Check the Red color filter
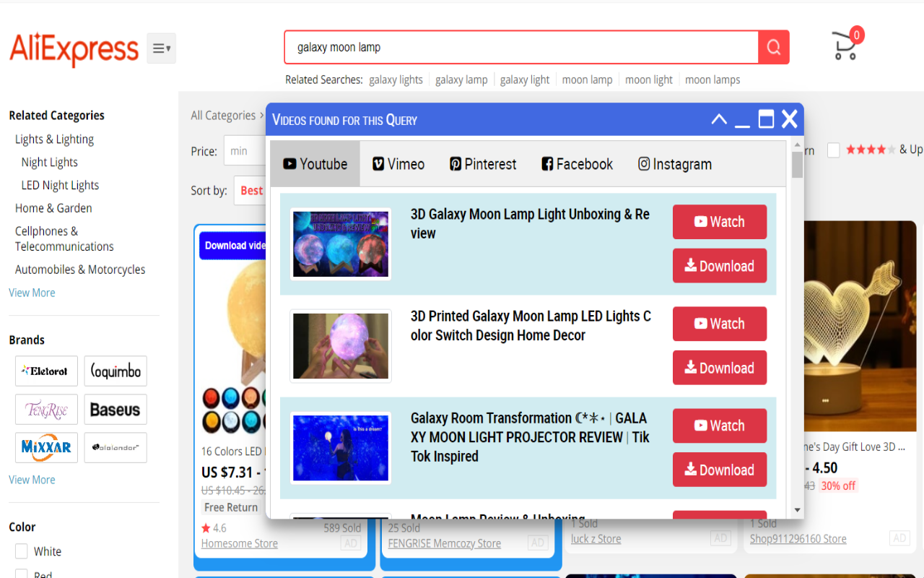Screen dimensions: 924x578 [21, 574]
